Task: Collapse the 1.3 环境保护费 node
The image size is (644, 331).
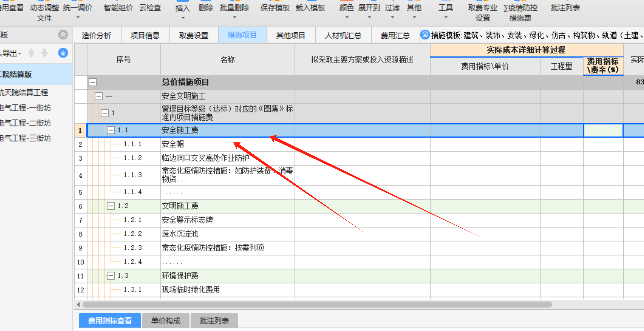Action: [111, 276]
